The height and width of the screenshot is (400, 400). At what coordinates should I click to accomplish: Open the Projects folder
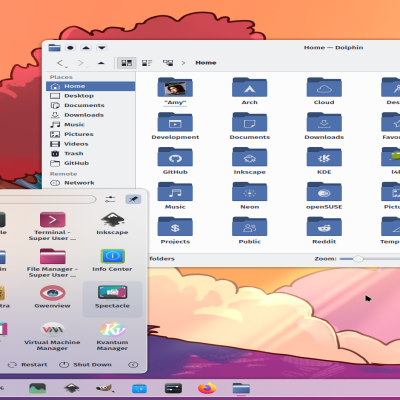(x=175, y=227)
